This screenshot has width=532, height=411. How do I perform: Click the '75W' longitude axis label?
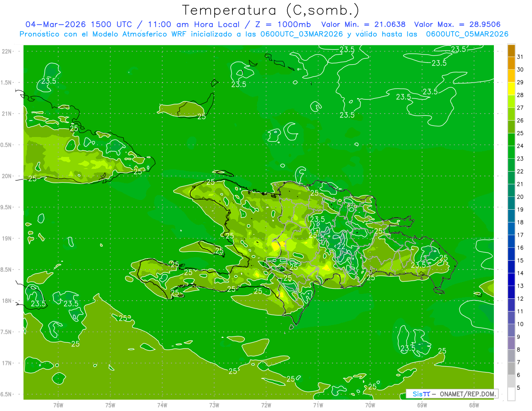110,405
